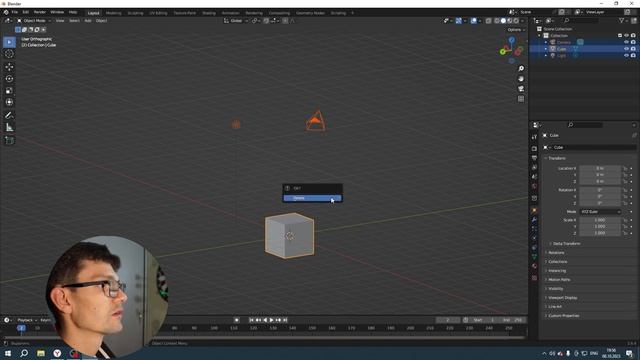Toggle X-ray display mode
This screenshot has width=640, height=360.
coord(489,20)
